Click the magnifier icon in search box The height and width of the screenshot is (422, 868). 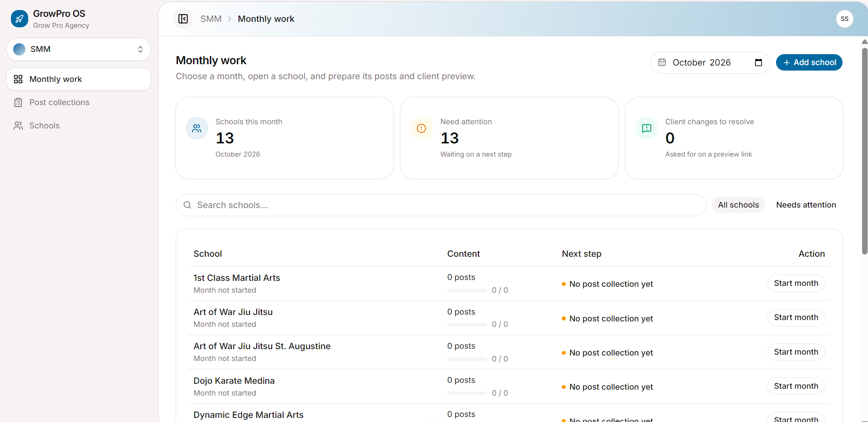187,205
